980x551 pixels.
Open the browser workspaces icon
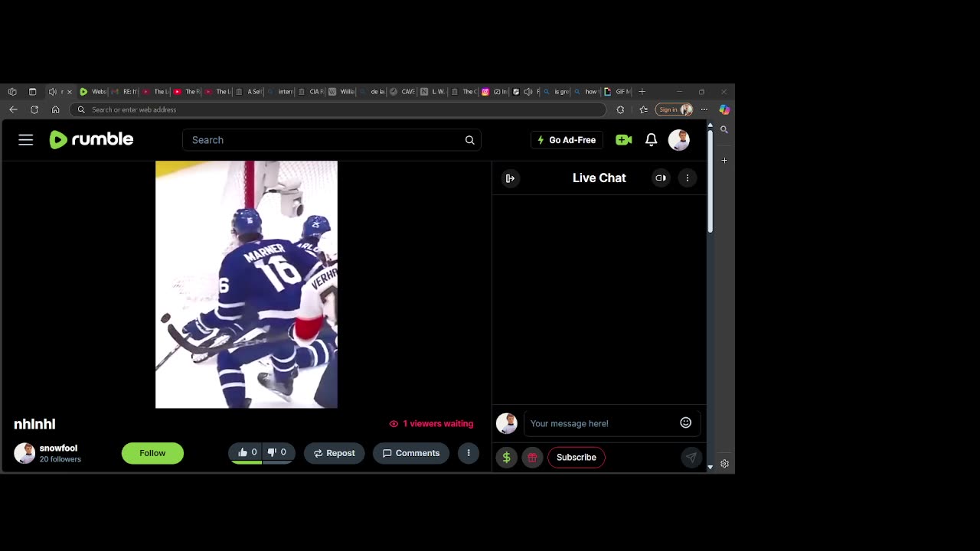(12, 92)
